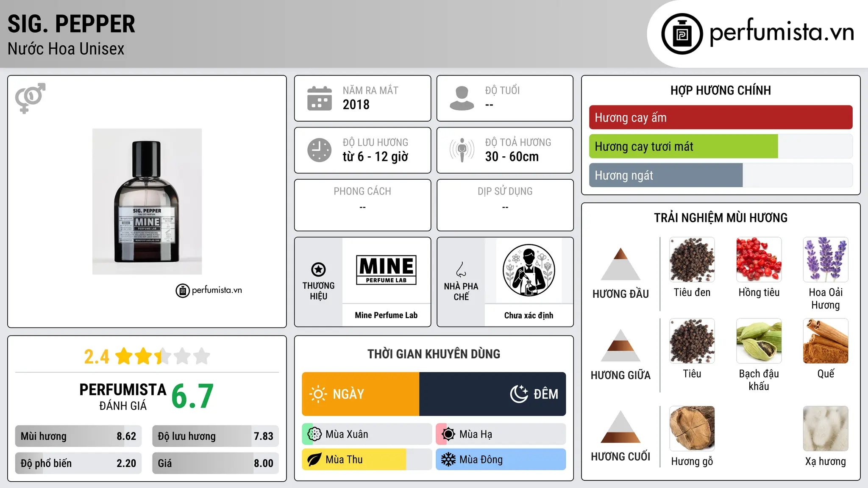Click the small perfumista.vn watermark logo under bottle

(x=209, y=291)
